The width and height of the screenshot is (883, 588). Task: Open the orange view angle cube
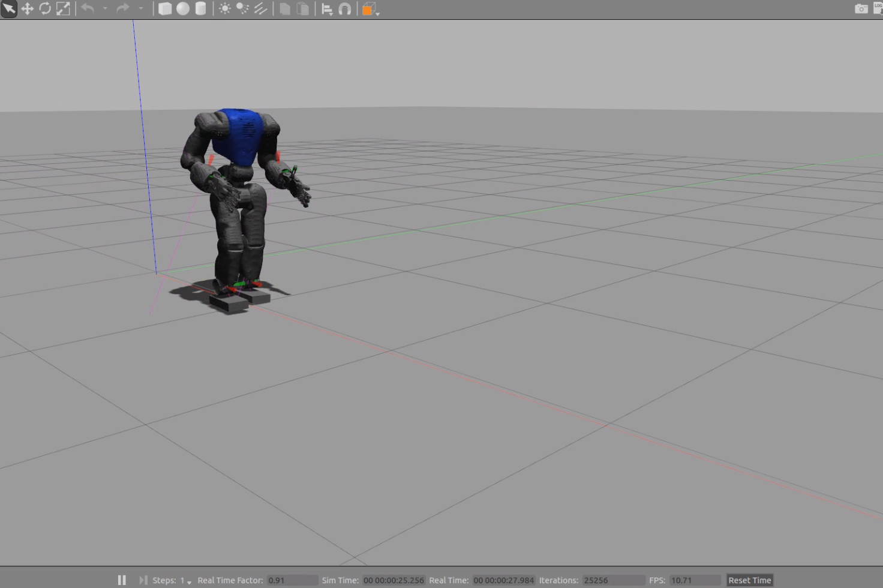click(x=368, y=9)
